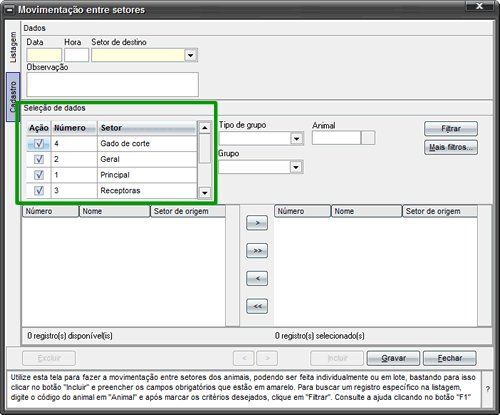
Task: Click the Animal lookup button beside the field
Action: (x=368, y=138)
